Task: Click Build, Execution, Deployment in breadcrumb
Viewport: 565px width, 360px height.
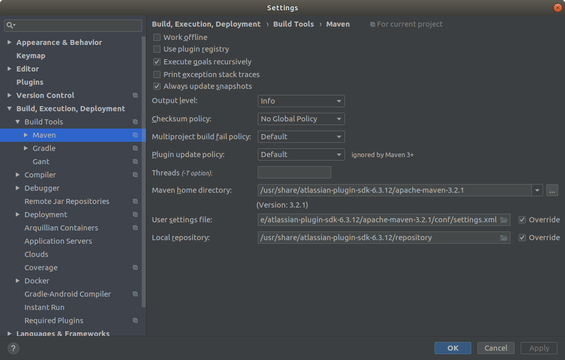Action: (x=206, y=24)
